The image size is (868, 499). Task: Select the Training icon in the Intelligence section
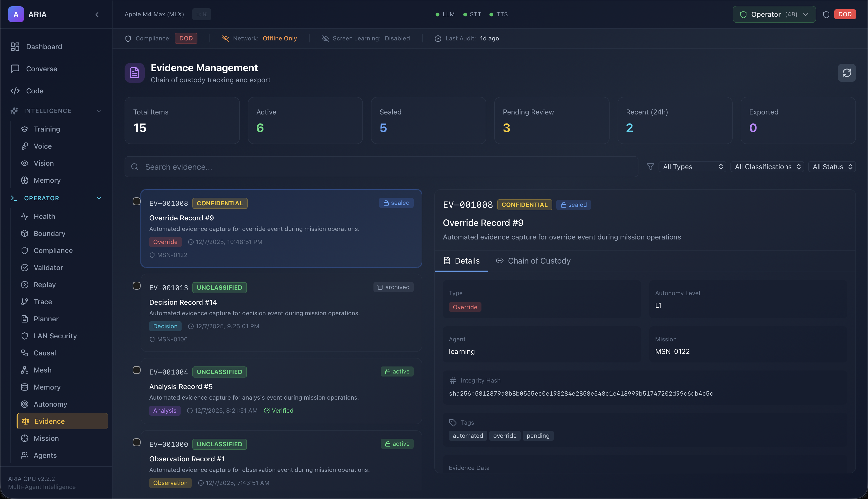tap(25, 129)
